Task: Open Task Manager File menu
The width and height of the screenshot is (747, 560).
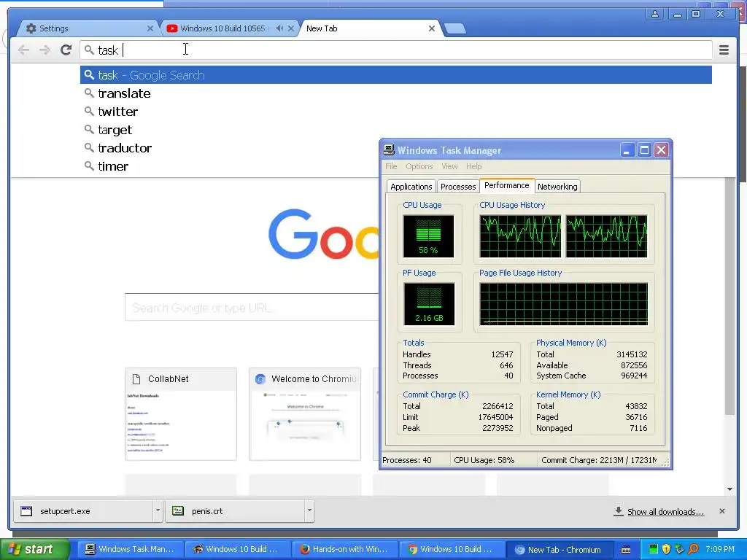Action: tap(391, 166)
